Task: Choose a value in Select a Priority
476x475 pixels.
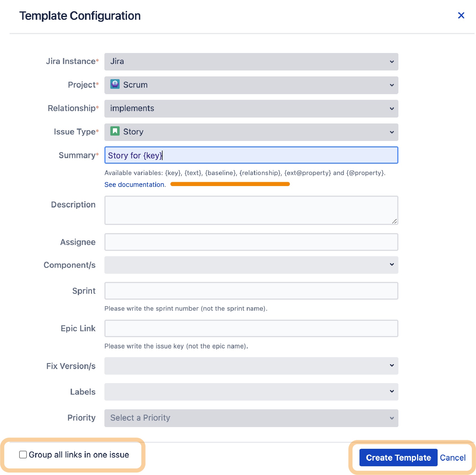Action: (x=251, y=418)
